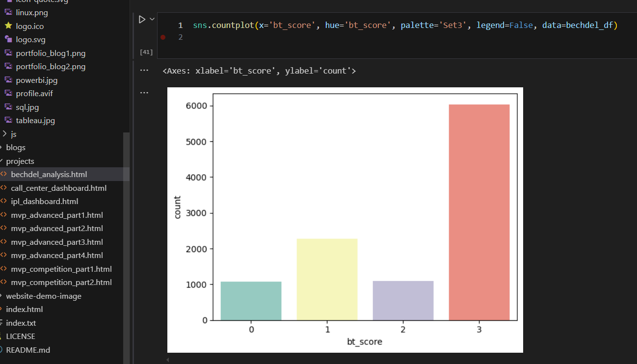Click the image icon beside tableau.jpg
This screenshot has width=637, height=364.
click(x=8, y=120)
